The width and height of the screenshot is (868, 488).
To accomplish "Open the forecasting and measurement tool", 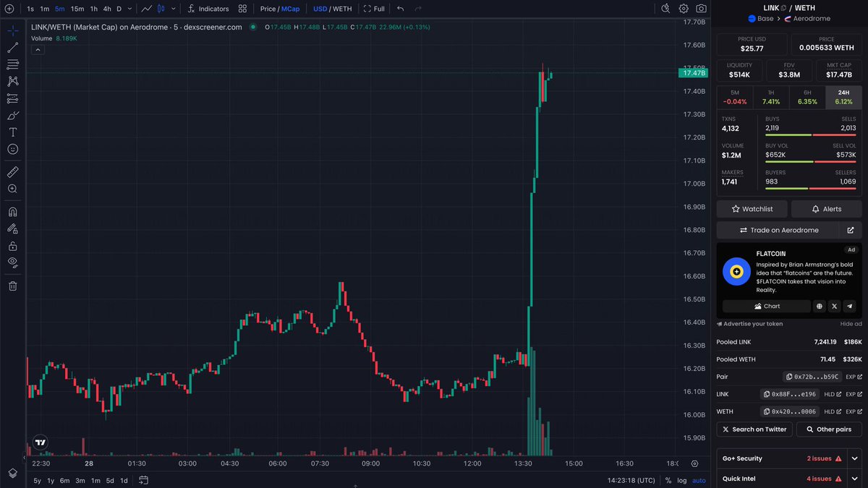I will (12, 98).
